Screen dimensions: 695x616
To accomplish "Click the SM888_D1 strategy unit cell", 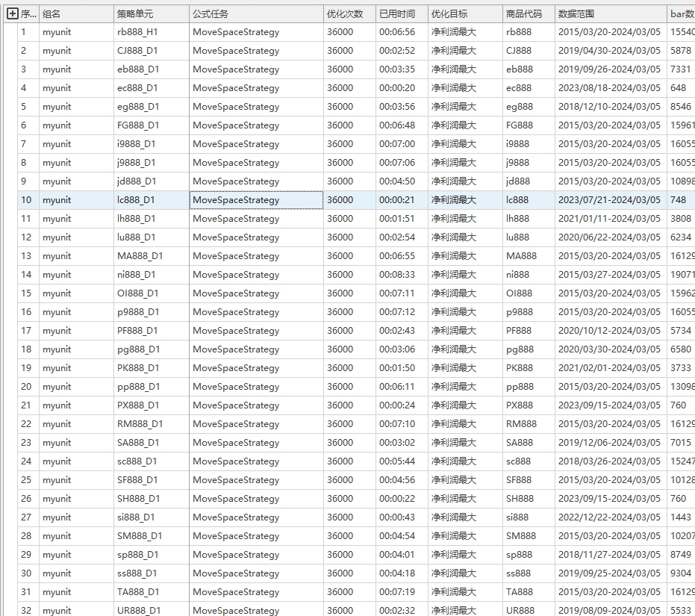I will pyautogui.click(x=140, y=536).
